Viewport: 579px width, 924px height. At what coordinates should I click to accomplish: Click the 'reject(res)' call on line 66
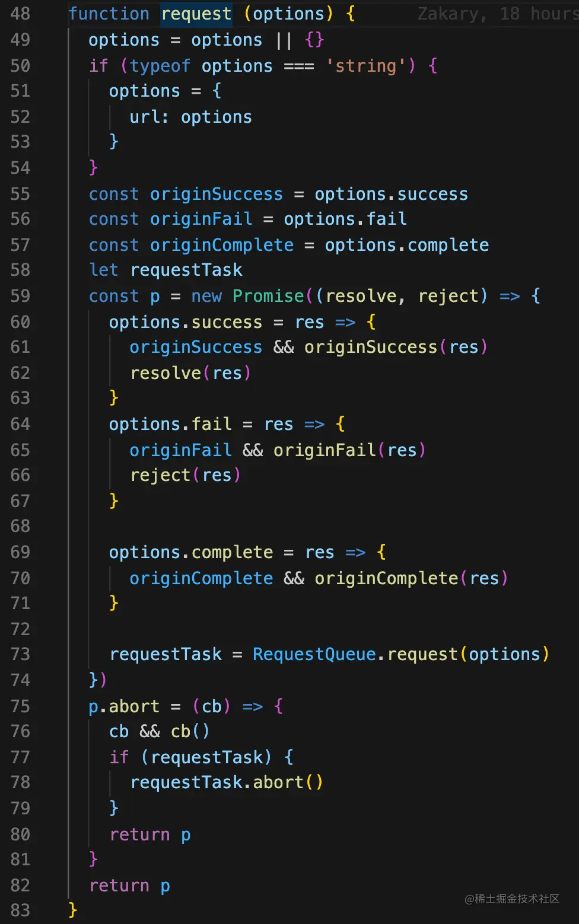186,475
